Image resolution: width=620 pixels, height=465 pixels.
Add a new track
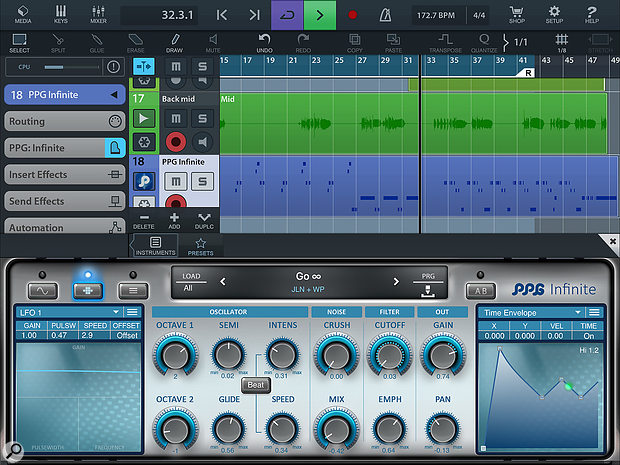pyautogui.click(x=174, y=221)
